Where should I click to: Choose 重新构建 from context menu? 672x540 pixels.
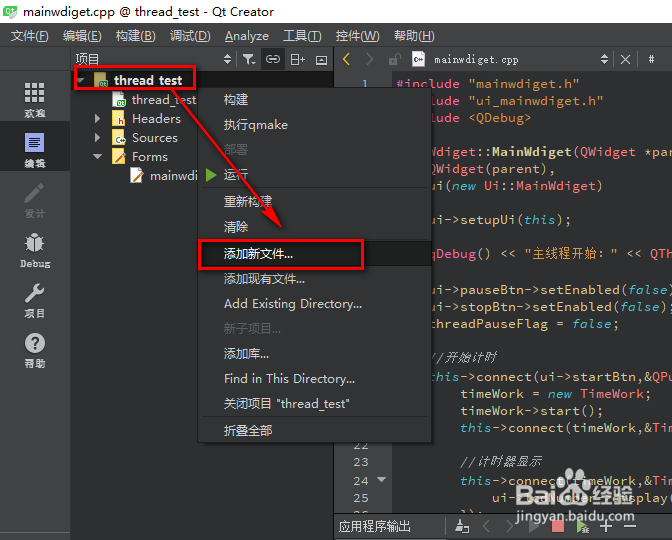click(x=314, y=201)
